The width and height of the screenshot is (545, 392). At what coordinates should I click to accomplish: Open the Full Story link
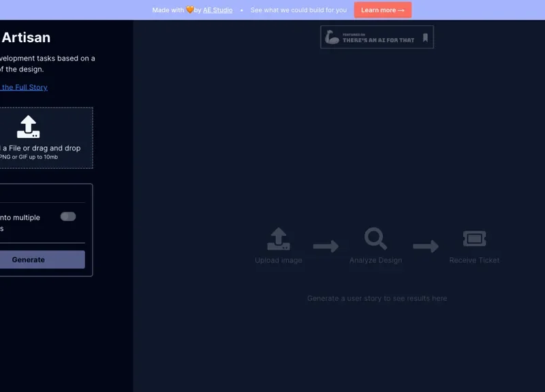[24, 87]
